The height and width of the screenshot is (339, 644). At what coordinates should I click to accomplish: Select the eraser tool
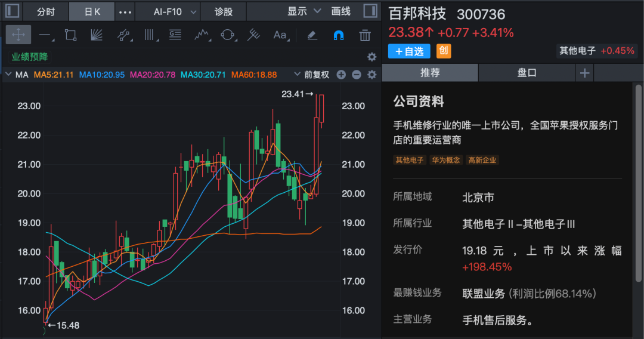(x=312, y=35)
